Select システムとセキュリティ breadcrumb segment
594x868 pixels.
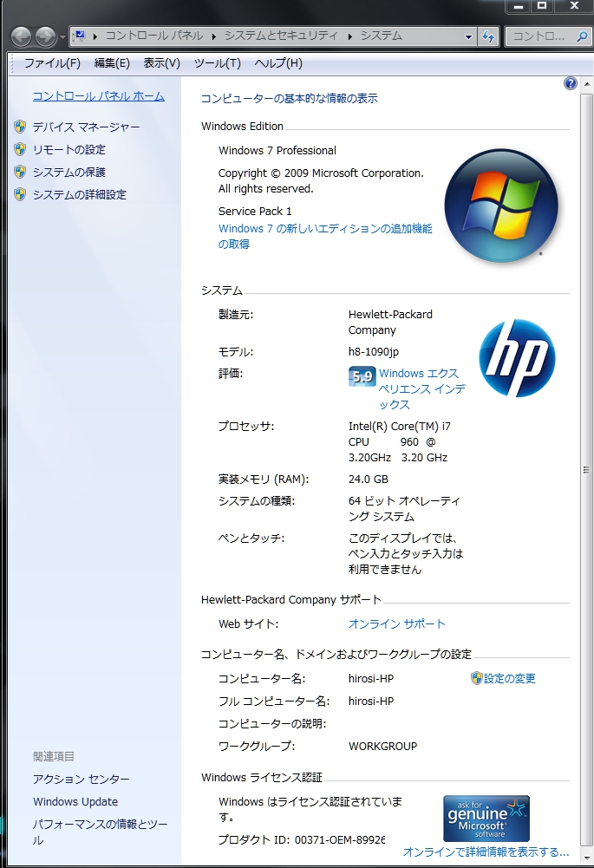281,36
